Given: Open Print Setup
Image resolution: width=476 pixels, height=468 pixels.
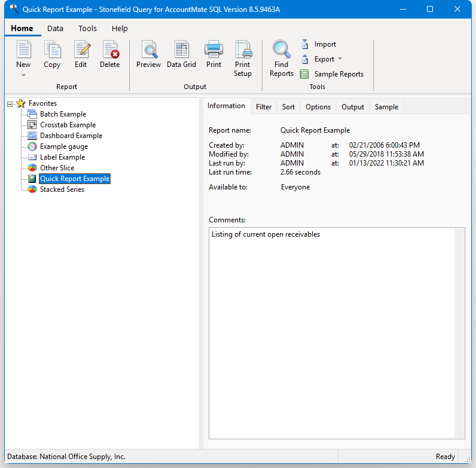Looking at the screenshot, I should pyautogui.click(x=243, y=50).
